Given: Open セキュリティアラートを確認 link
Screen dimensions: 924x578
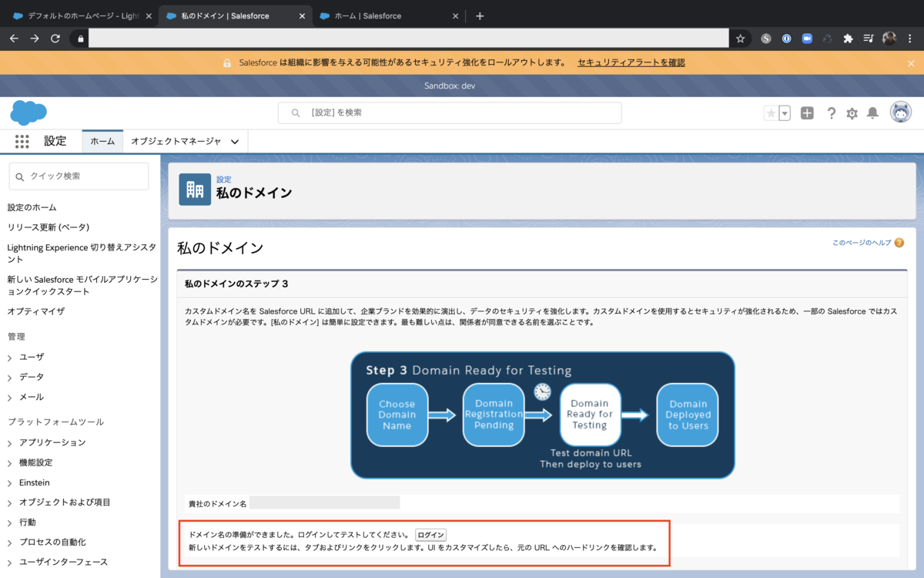Looking at the screenshot, I should tap(631, 62).
